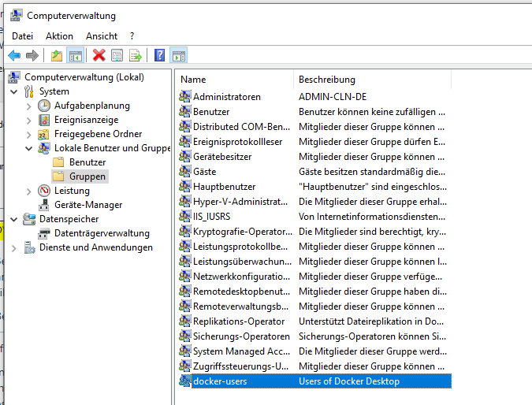Toggle the action pane toolbar icon
Image resolution: width=532 pixels, height=405 pixels.
(179, 55)
